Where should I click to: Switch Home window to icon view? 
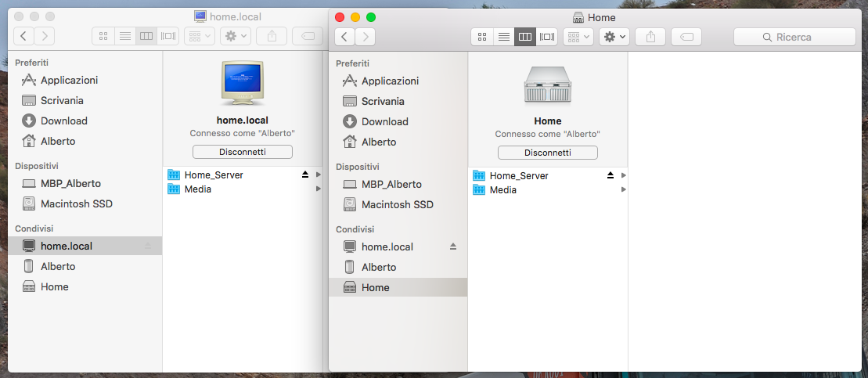[482, 37]
